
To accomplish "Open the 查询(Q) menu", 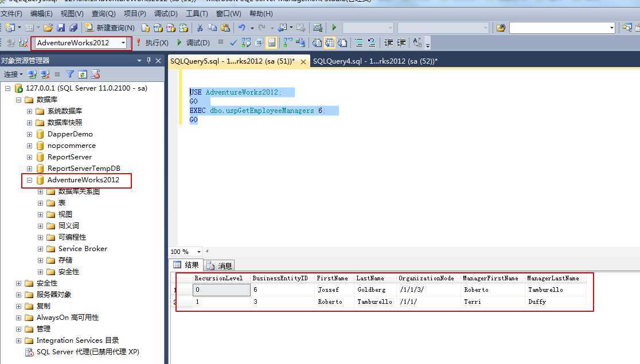I will 103,13.
